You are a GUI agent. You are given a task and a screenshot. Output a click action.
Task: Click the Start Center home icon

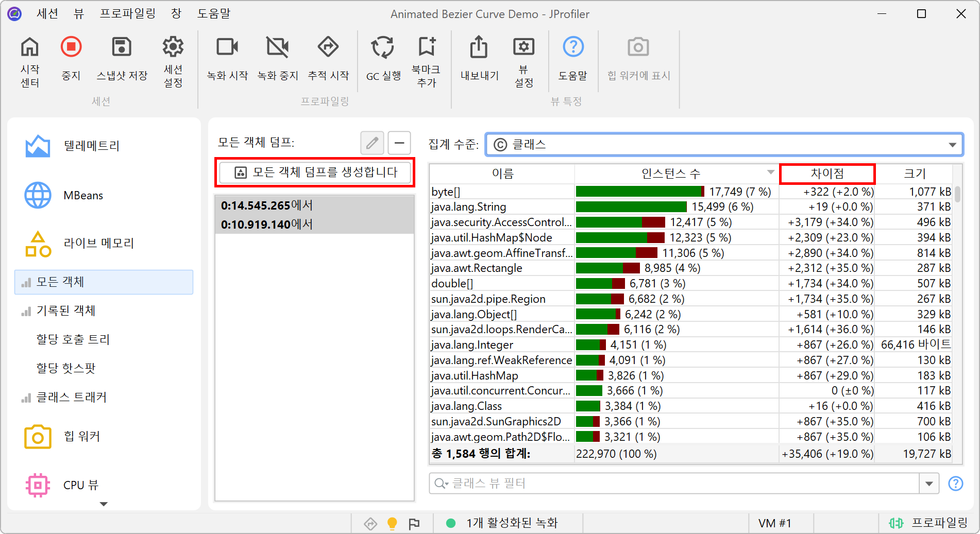click(x=30, y=47)
